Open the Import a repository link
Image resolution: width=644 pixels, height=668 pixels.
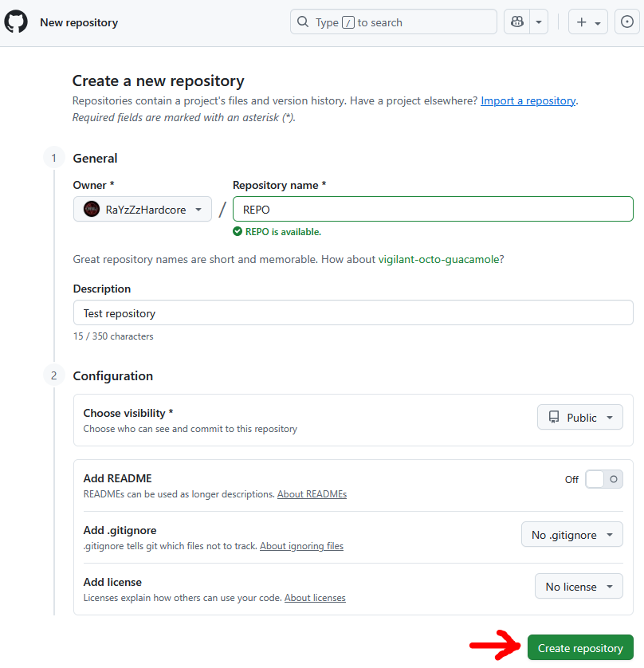528,101
